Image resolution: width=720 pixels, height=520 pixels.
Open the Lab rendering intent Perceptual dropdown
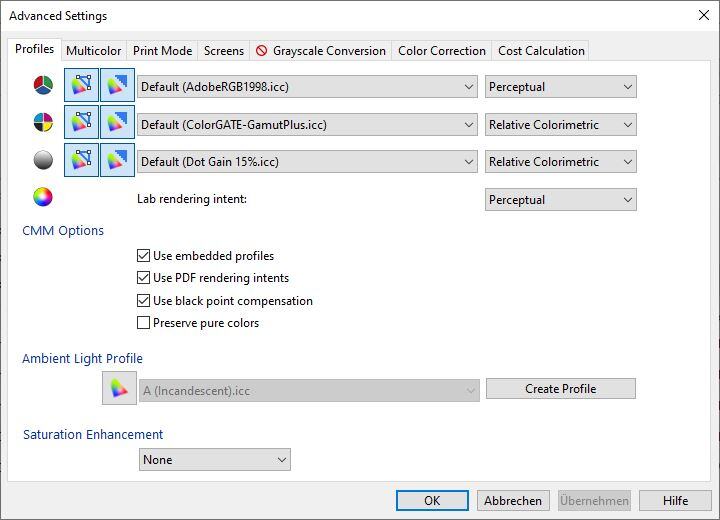(560, 200)
